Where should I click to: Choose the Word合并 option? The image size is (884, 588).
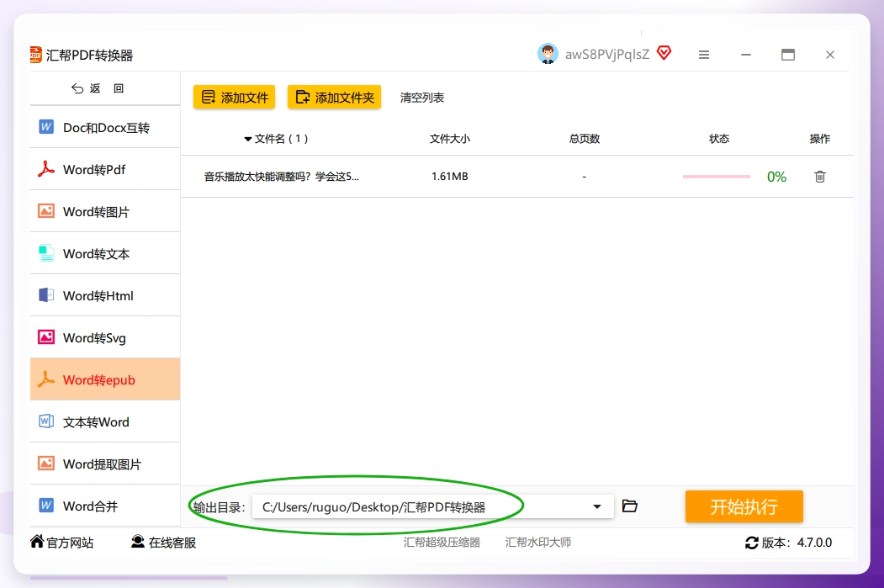105,506
